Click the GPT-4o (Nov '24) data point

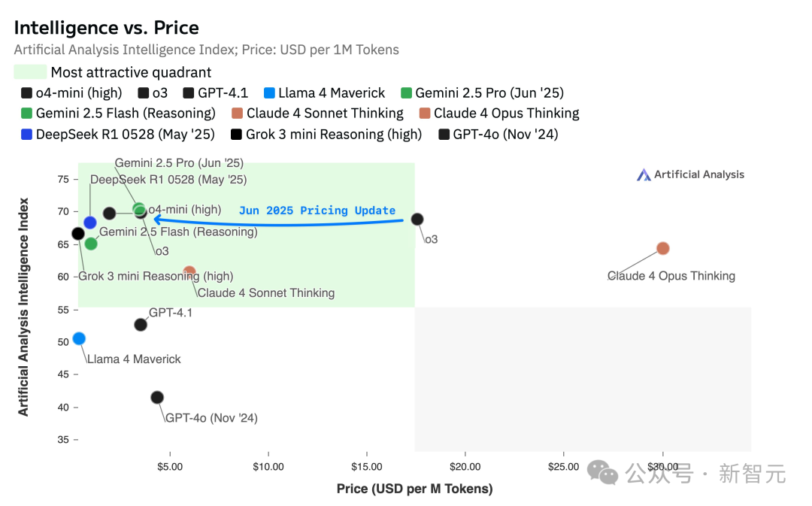coord(157,398)
